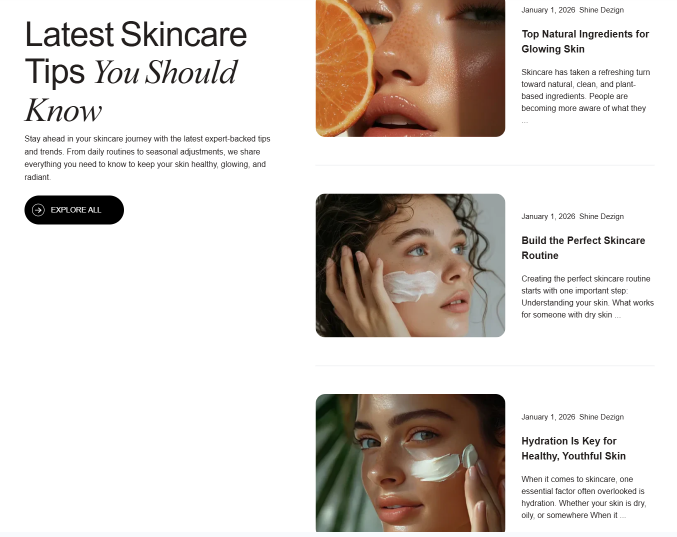Click the 'Stay ahead in your skincare journey' paragraph
This screenshot has width=677, height=537.
[147, 158]
